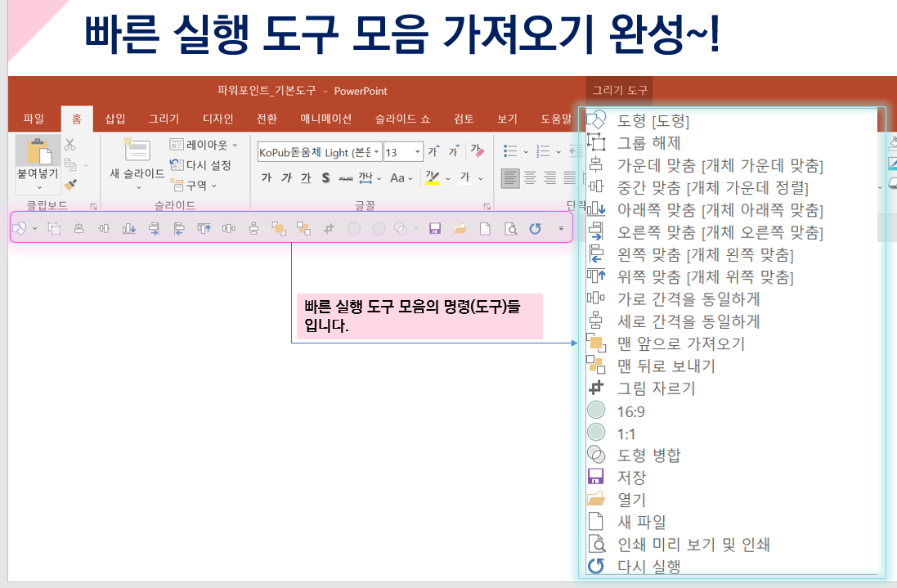Select the 그룹 해제 ungroup icon
Screen dimensions: 897x588
pyautogui.click(x=56, y=228)
